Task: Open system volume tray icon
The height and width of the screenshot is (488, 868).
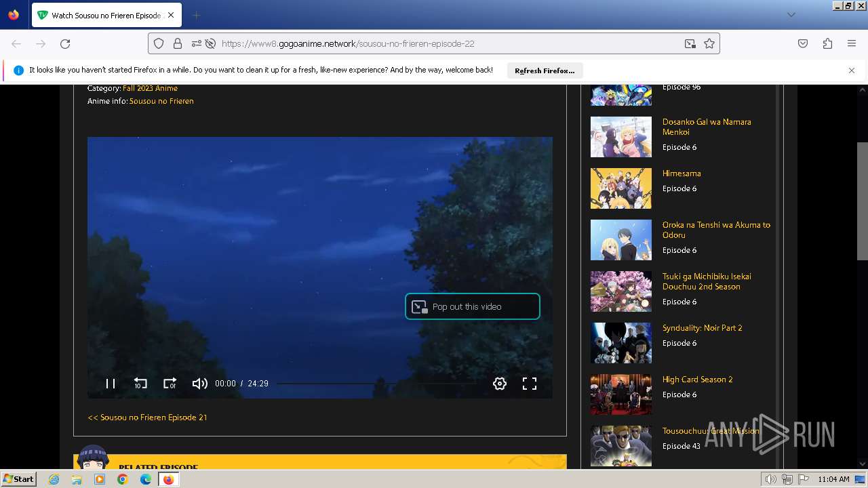Action: click(770, 479)
